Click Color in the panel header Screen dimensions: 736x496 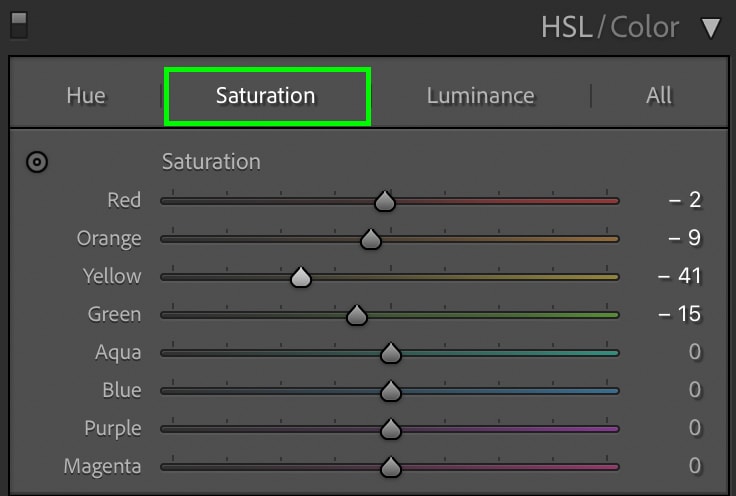click(x=644, y=27)
